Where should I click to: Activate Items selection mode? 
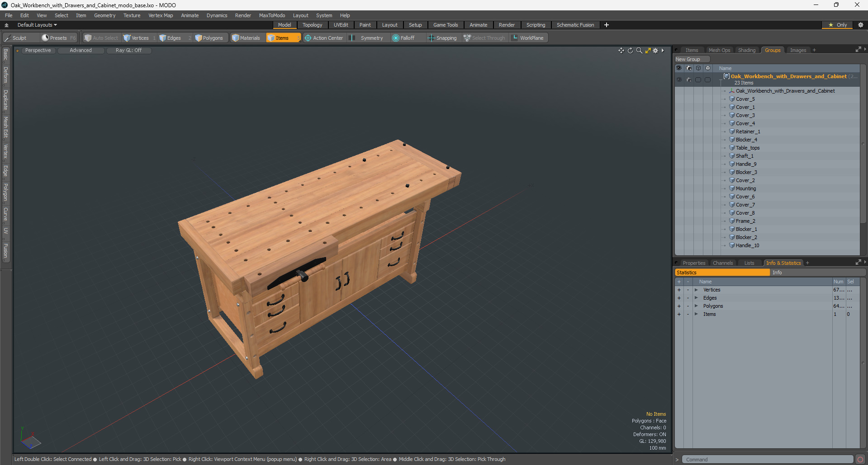(x=283, y=38)
